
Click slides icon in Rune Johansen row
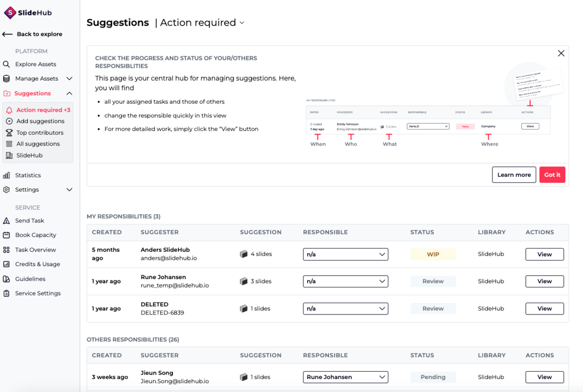pyautogui.click(x=244, y=281)
